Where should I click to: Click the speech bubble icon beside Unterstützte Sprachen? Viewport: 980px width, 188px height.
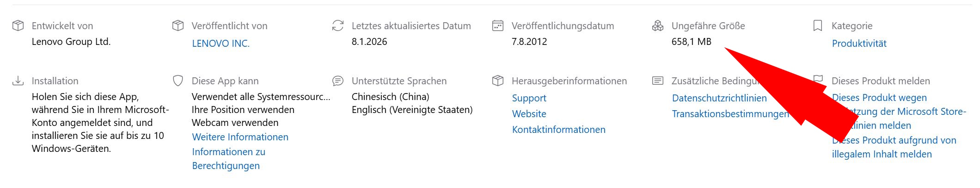(338, 81)
